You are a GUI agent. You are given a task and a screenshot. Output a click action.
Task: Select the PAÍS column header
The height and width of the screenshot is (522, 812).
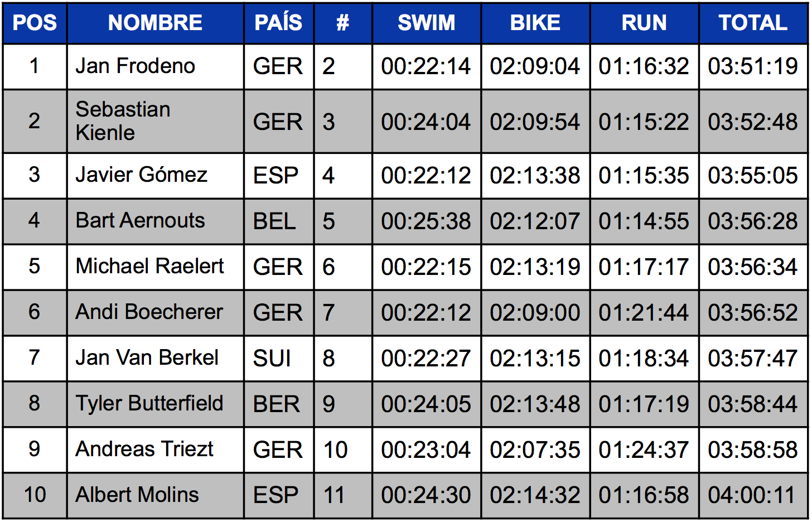click(x=278, y=23)
